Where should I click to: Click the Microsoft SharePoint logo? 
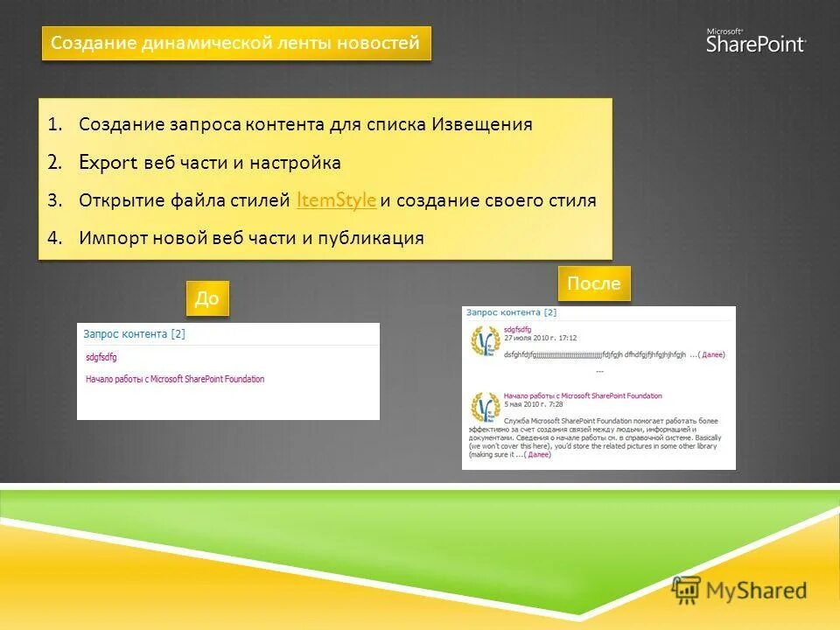(754, 42)
